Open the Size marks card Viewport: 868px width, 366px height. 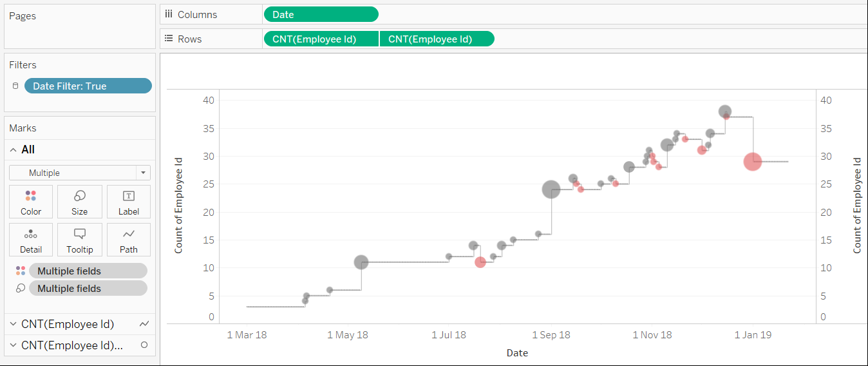(80, 202)
